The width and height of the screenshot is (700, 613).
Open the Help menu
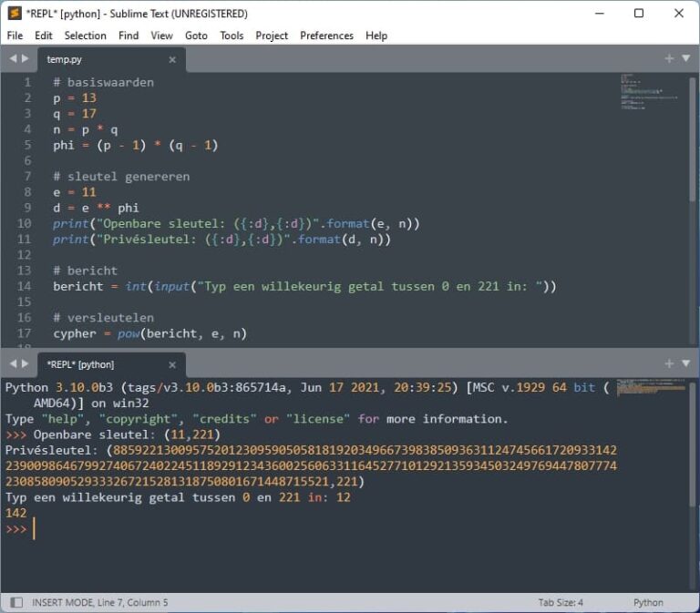(x=376, y=36)
